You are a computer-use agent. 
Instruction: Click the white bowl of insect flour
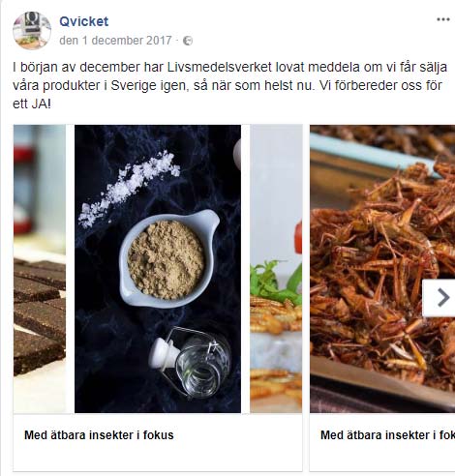click(168, 258)
